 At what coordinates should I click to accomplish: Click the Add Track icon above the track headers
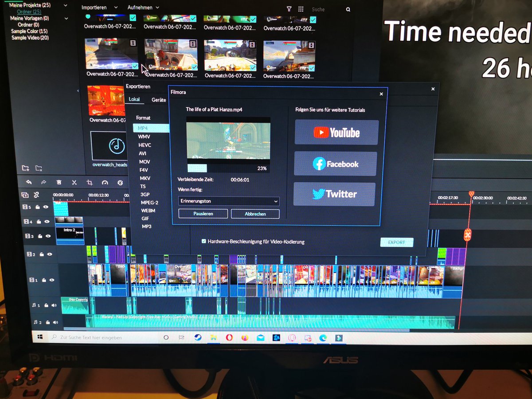(x=25, y=195)
